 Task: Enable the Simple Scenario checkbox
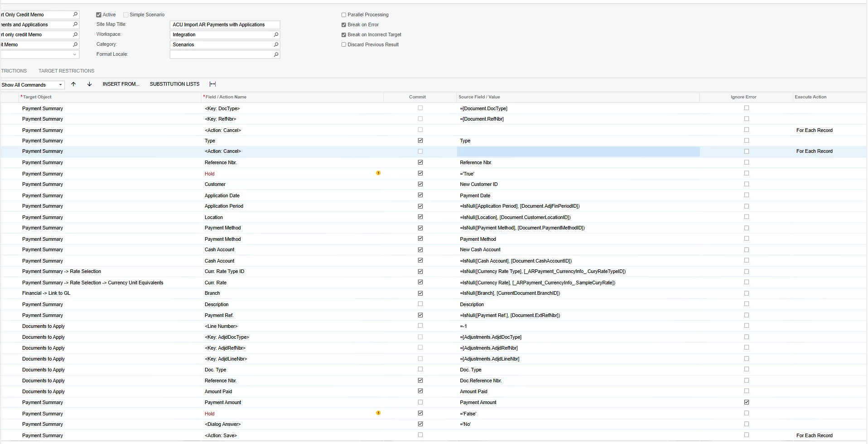126,15
